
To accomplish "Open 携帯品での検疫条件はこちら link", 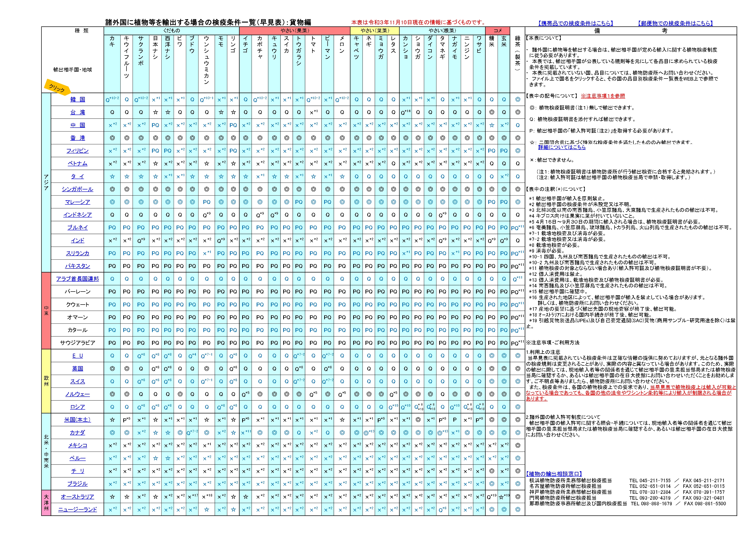I will [576, 23].
